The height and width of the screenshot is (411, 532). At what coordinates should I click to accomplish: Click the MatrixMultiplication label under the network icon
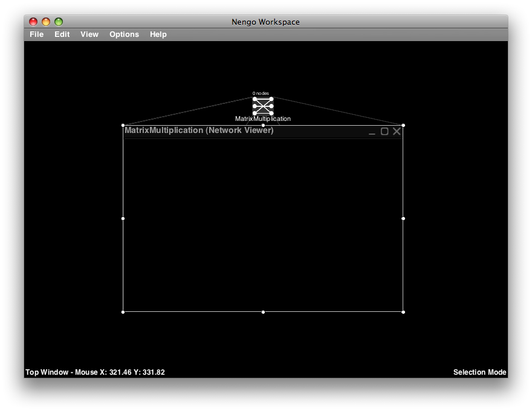[263, 118]
